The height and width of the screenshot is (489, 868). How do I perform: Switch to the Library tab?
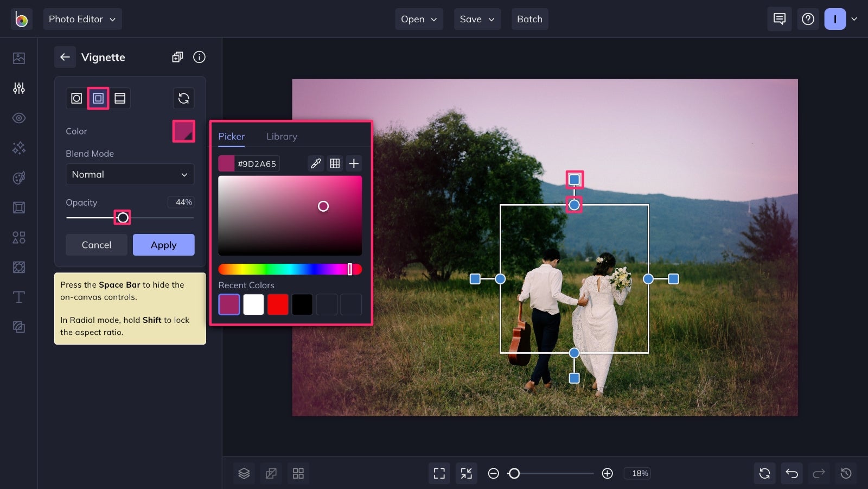282,136
